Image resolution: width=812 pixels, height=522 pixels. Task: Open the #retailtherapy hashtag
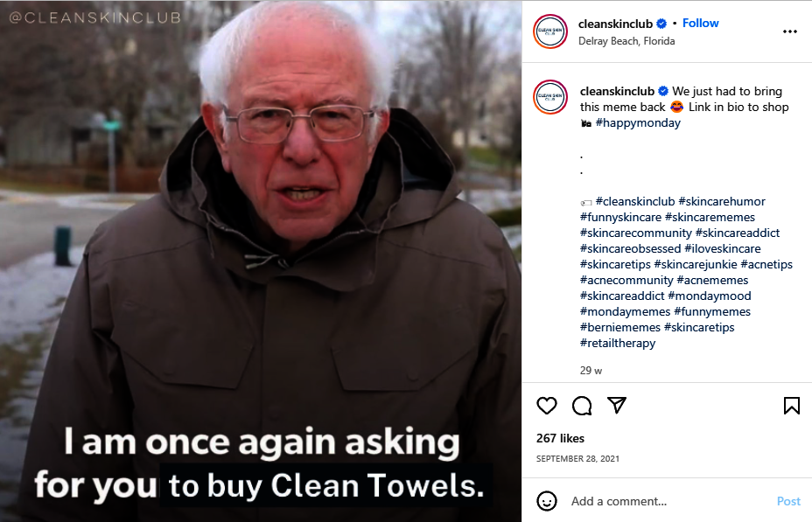[x=617, y=343]
